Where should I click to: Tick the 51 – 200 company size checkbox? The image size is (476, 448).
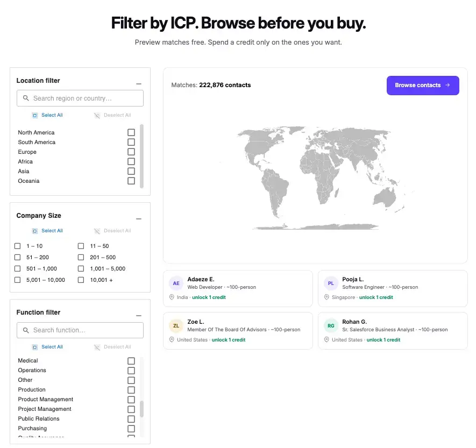(x=18, y=258)
